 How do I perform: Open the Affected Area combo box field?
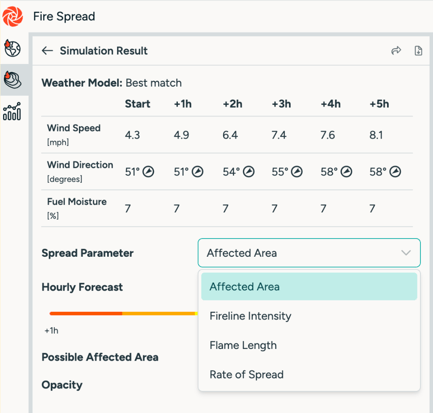coord(309,253)
